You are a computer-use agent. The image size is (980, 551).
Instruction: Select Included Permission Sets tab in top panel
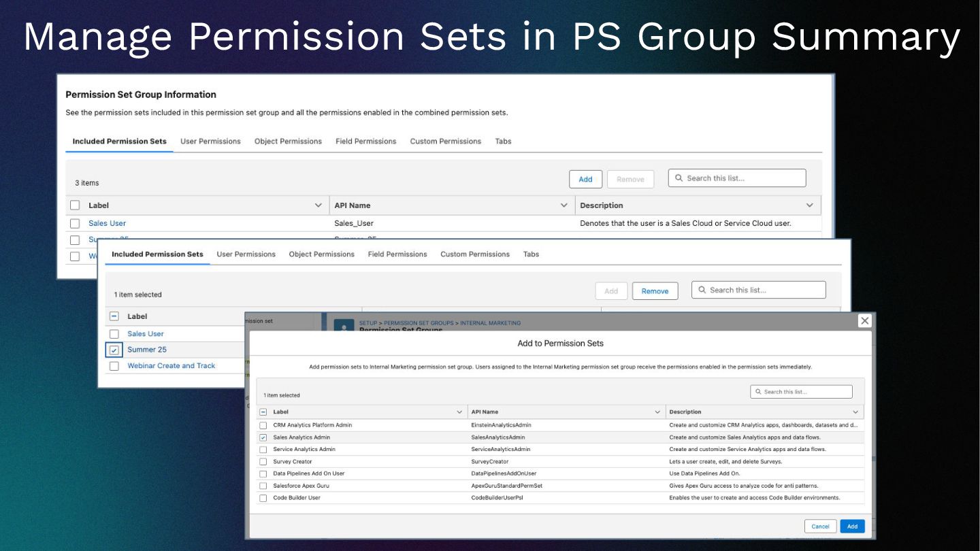pyautogui.click(x=120, y=141)
